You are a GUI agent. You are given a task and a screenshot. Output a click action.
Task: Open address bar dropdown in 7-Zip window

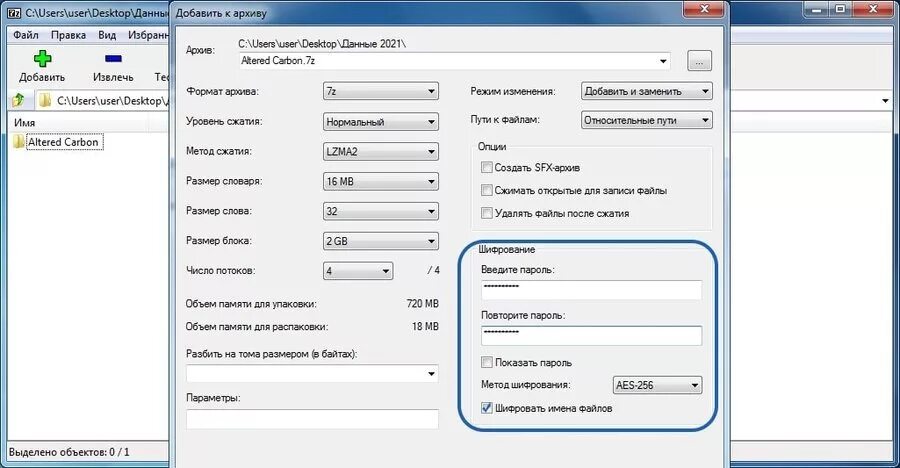click(x=886, y=100)
